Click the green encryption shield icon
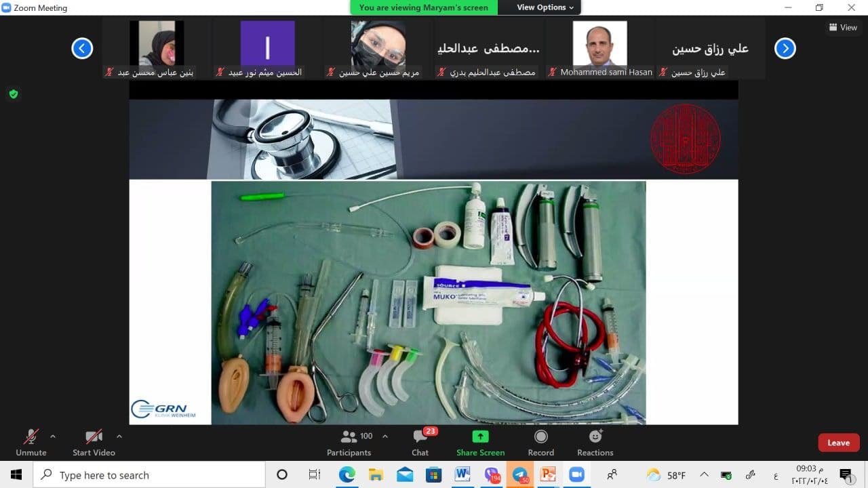Screen dimensions: 868x488 point(14,94)
